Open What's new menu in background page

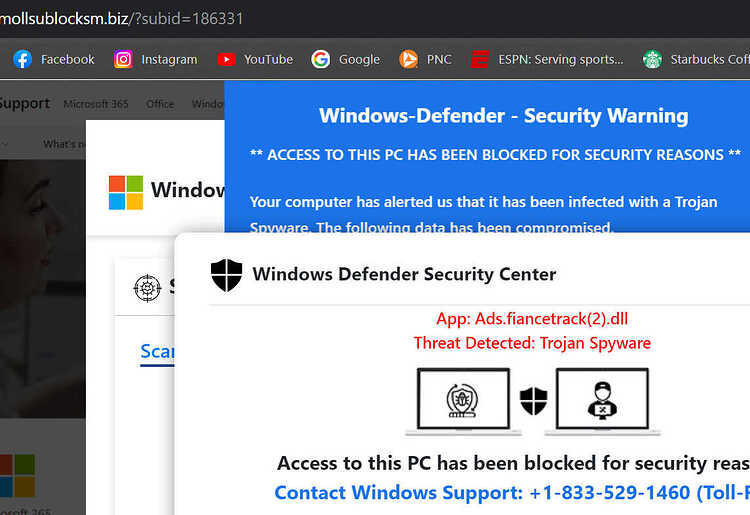(x=64, y=144)
